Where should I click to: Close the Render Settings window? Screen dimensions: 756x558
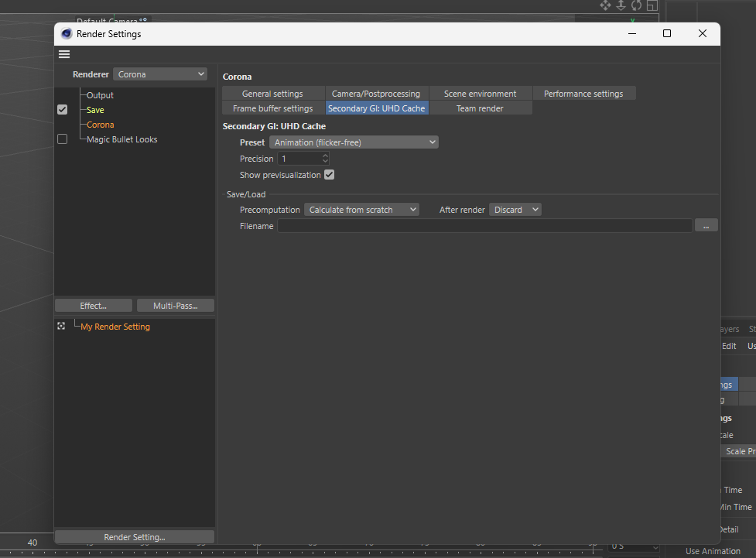click(703, 33)
